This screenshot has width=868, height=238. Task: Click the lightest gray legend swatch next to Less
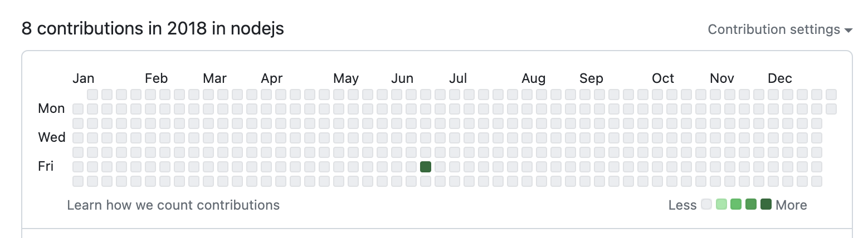pyautogui.click(x=706, y=205)
